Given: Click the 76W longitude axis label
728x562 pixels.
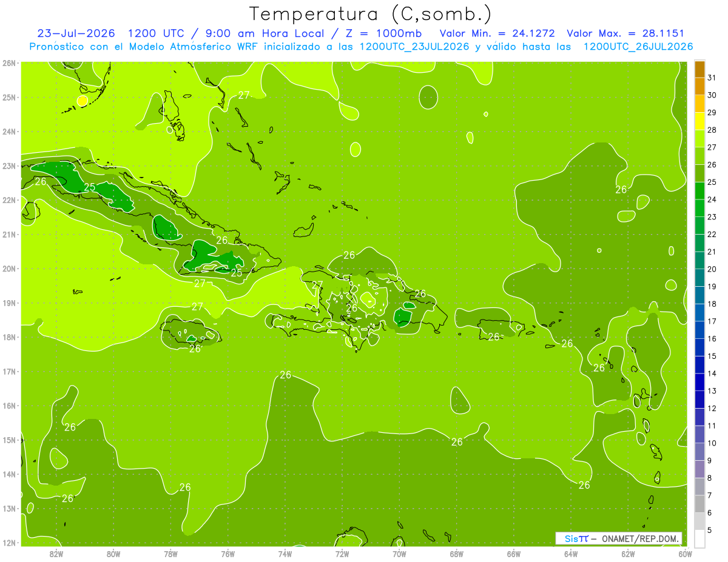Looking at the screenshot, I should [227, 554].
